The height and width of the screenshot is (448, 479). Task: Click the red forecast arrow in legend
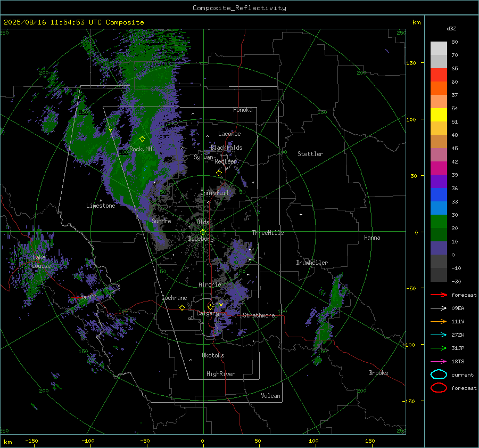tap(439, 295)
